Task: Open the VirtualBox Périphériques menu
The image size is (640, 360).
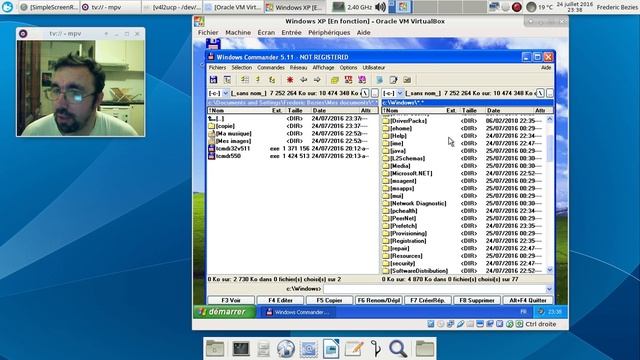Action: point(329,33)
